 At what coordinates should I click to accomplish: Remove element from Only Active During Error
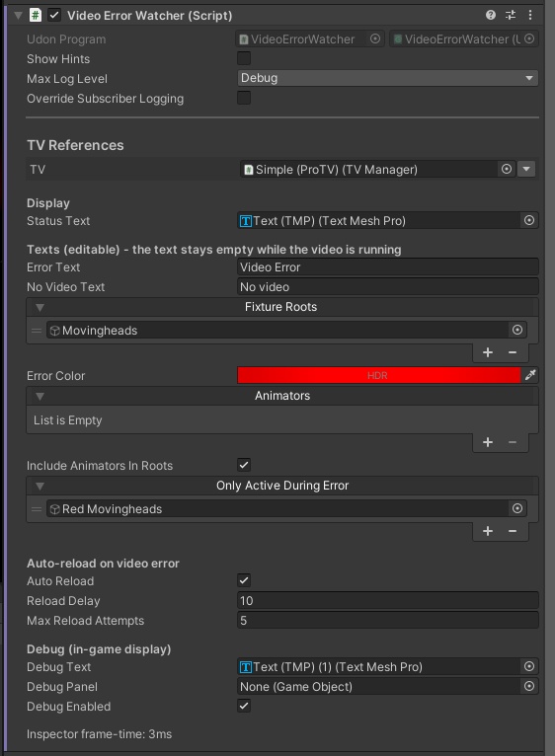point(513,531)
